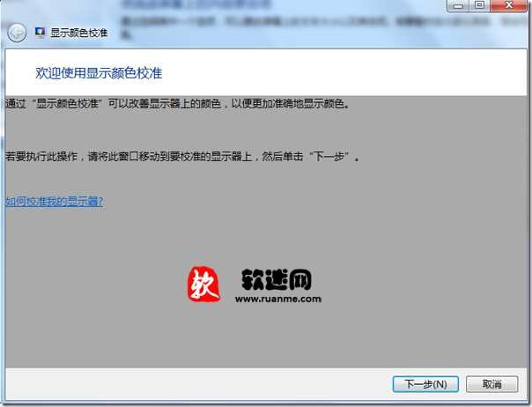Select the heading 欢迎使用显示颜色校准

coord(99,73)
